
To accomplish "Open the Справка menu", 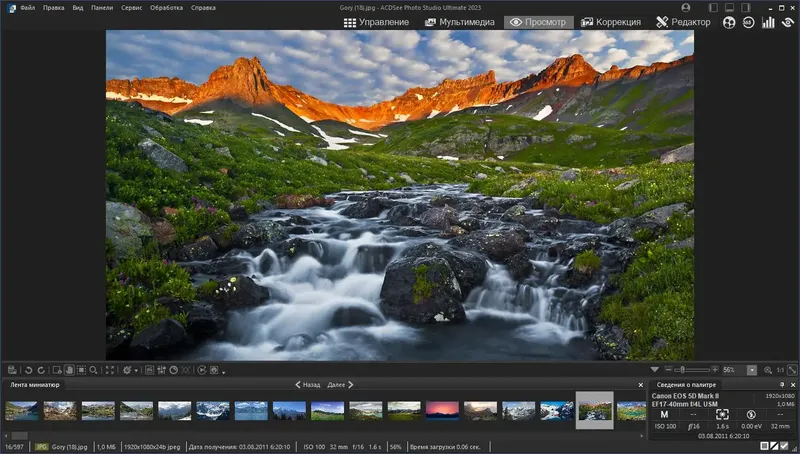I will (203, 8).
